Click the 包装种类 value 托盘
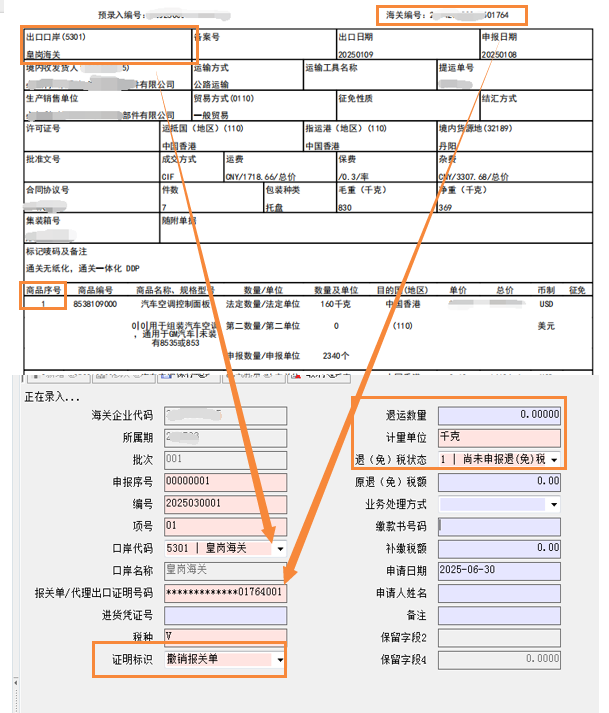This screenshot has height=713, width=609. [274, 207]
